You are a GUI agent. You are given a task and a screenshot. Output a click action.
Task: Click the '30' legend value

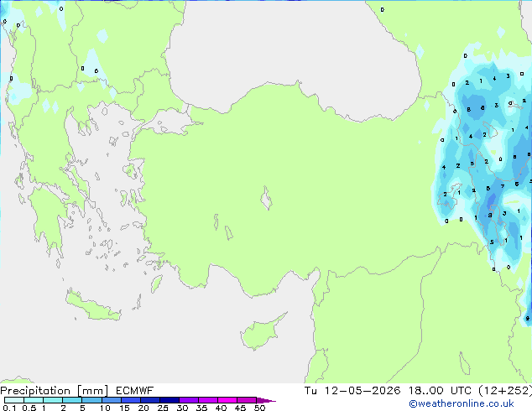pos(182,408)
